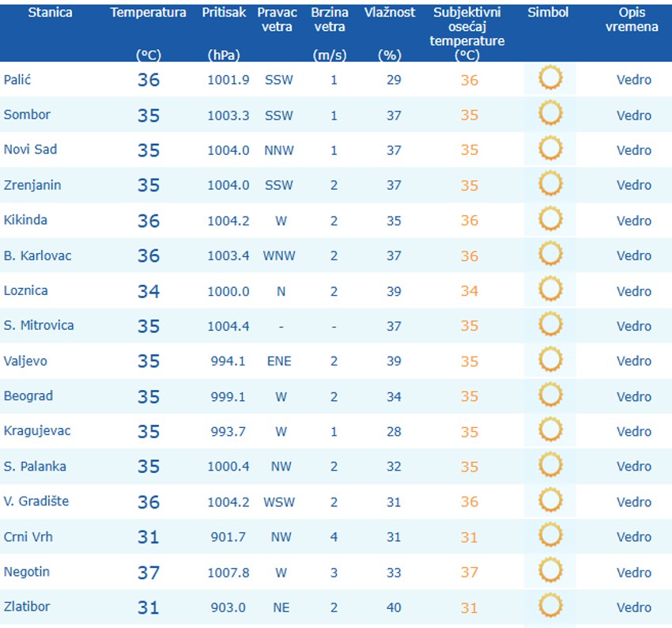672x628 pixels.
Task: Click the weather icon for Crni Vrh
Action: click(x=550, y=536)
